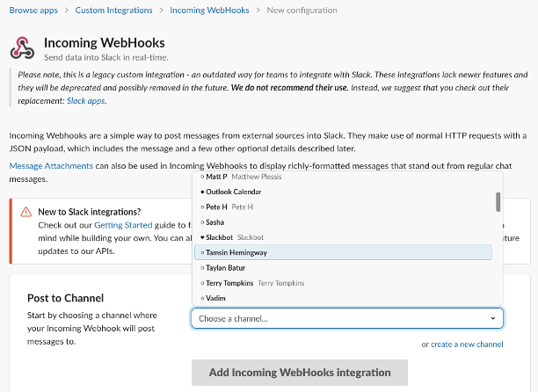Click the warning triangle icon
This screenshot has height=392, width=538.
click(26, 212)
